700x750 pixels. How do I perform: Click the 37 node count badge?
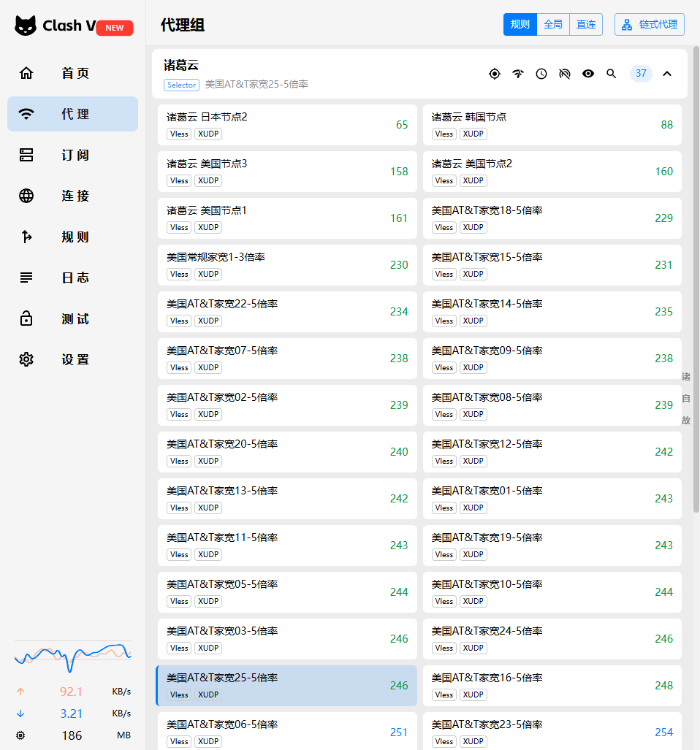(x=641, y=74)
